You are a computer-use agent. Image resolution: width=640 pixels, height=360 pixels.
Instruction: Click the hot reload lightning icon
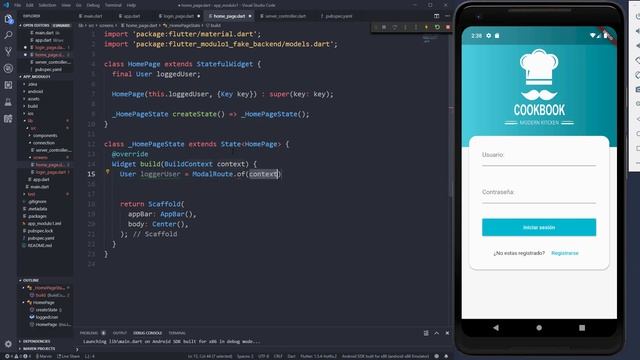click(427, 27)
